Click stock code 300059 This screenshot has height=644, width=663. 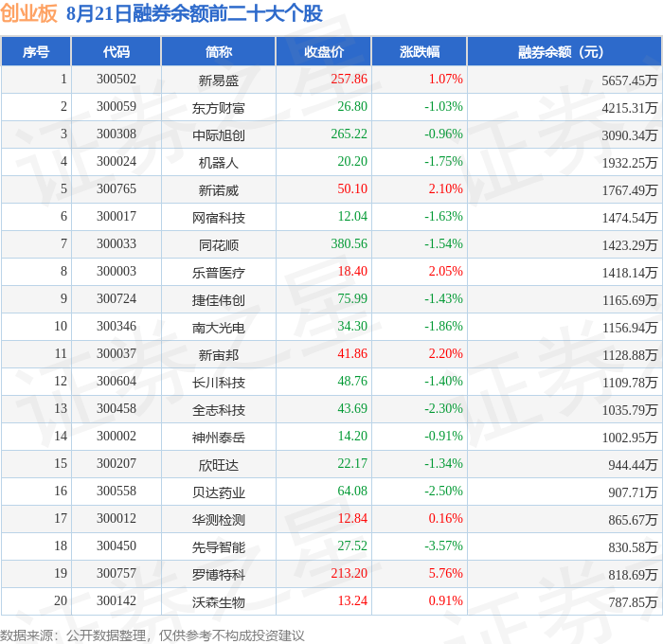click(x=116, y=107)
